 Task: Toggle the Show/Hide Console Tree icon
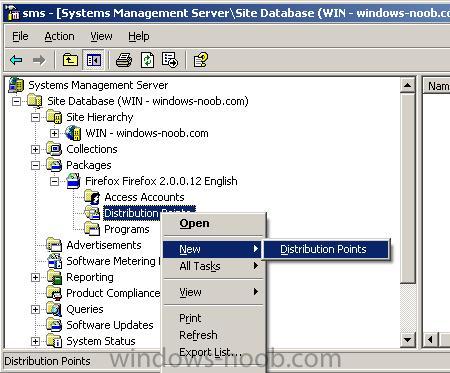coord(94,60)
